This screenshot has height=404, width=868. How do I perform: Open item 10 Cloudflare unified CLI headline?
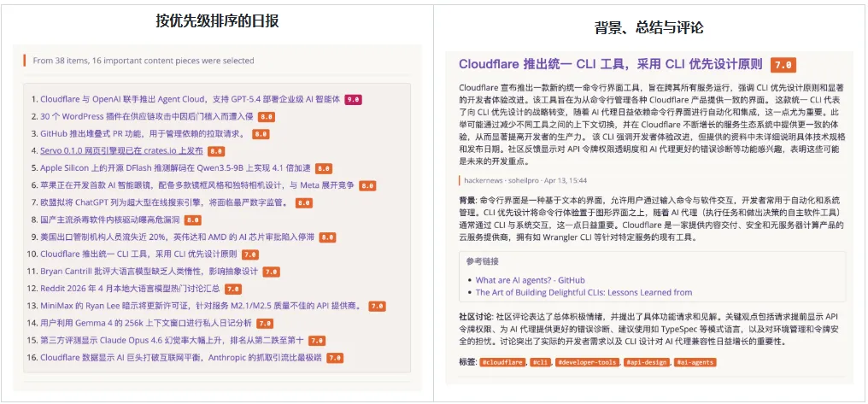(139, 255)
